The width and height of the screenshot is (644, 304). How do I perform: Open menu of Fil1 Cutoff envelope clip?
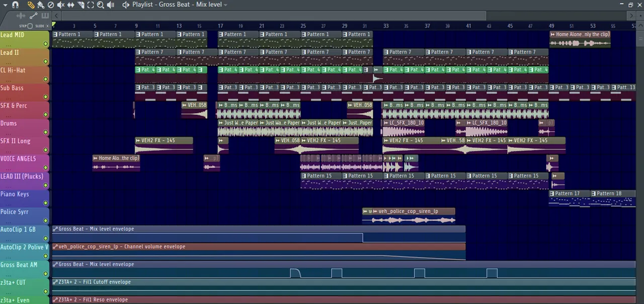55,282
